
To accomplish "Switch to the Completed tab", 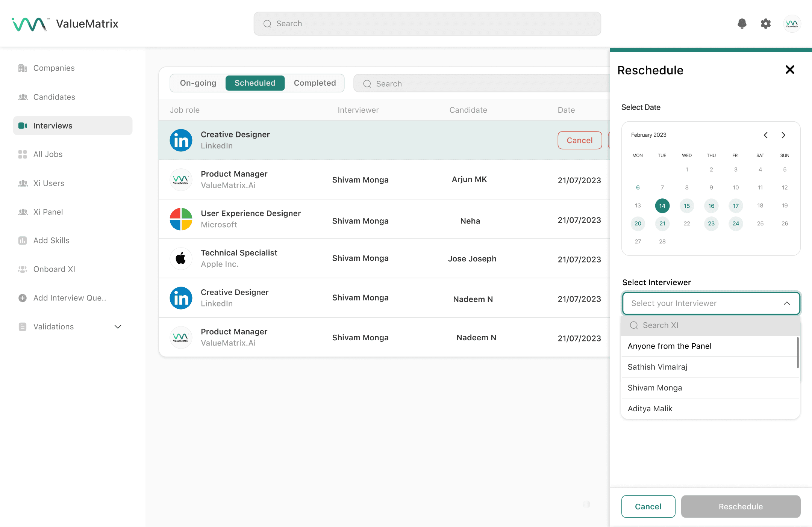I will [x=315, y=83].
